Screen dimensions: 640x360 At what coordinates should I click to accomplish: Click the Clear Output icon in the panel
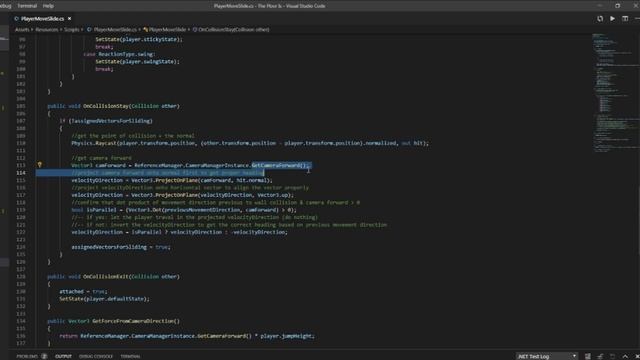[588, 356]
